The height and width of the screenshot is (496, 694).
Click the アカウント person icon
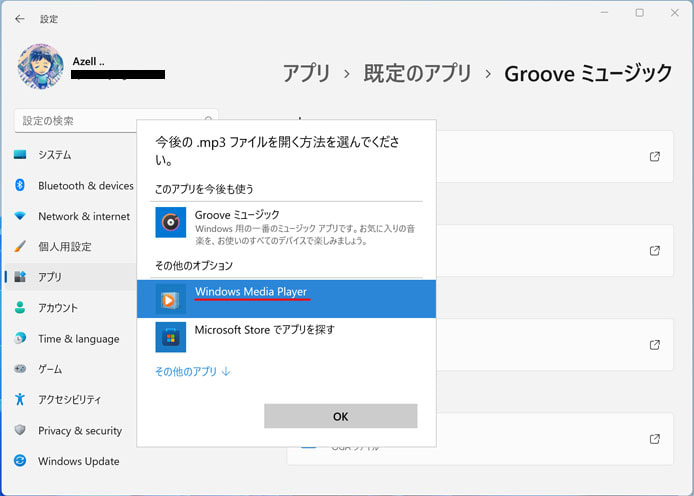[x=20, y=307]
